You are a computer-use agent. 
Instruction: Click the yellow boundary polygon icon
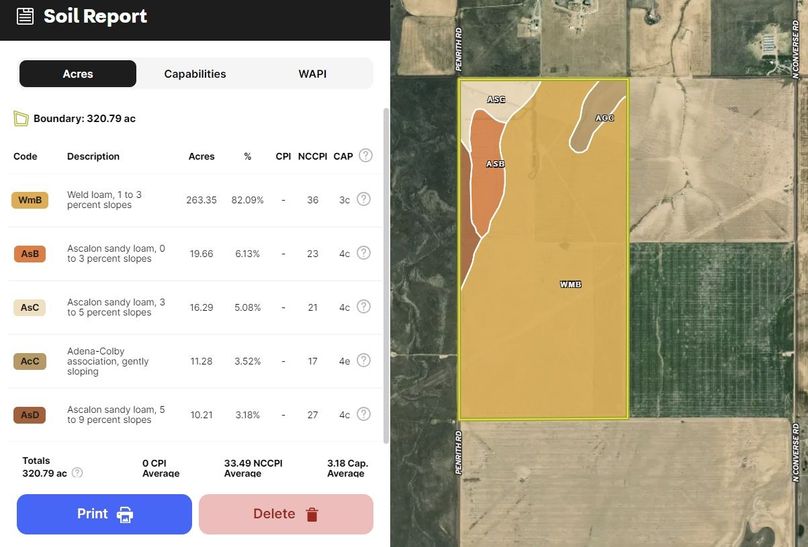pos(20,118)
